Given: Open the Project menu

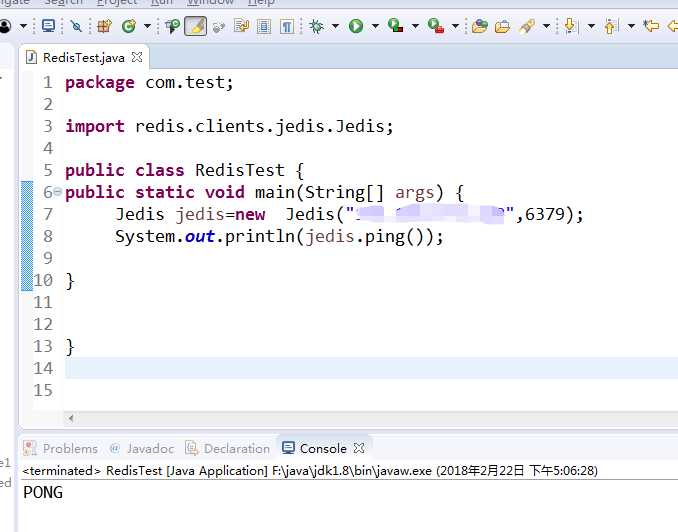Looking at the screenshot, I should pos(117,2).
